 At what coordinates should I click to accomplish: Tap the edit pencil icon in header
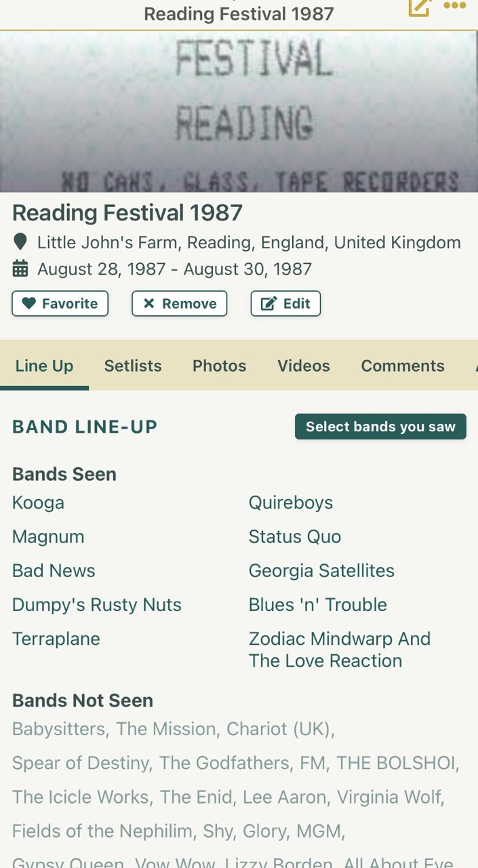[x=419, y=7]
